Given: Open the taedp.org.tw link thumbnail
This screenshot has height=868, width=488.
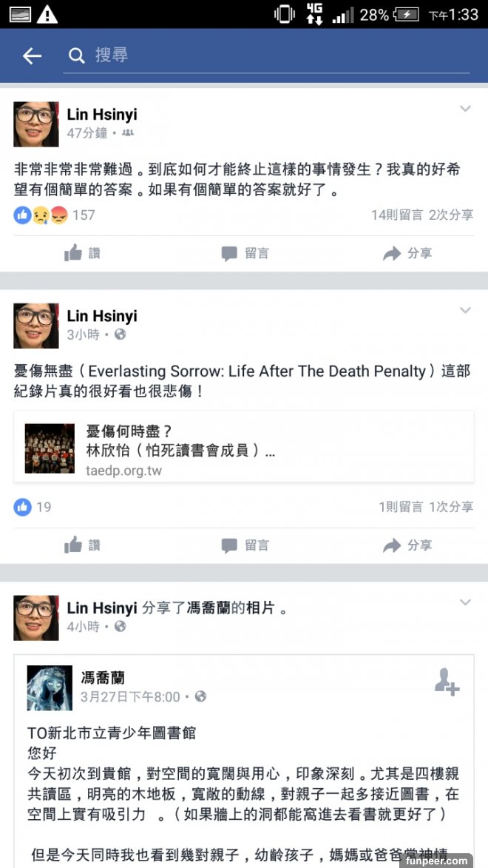Looking at the screenshot, I should (x=50, y=448).
